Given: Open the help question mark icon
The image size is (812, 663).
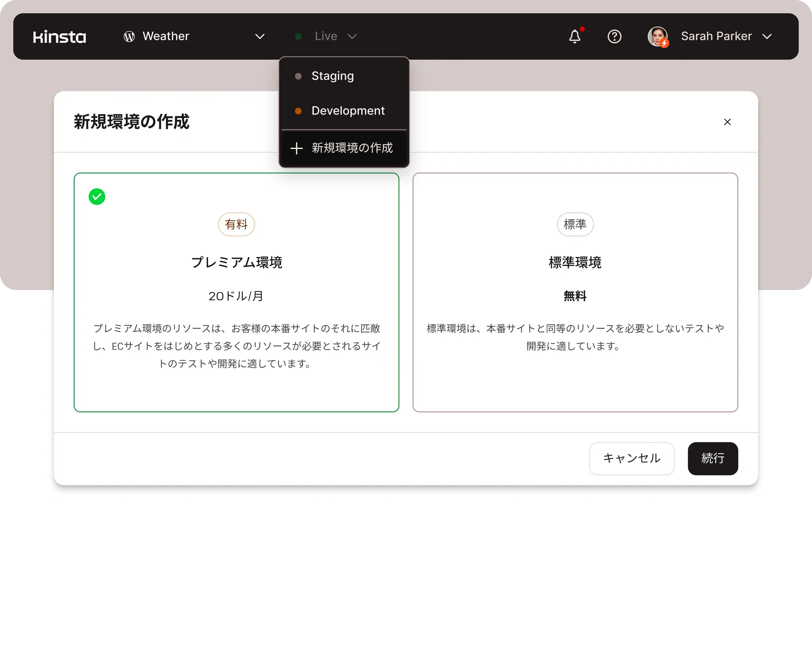Looking at the screenshot, I should (614, 37).
